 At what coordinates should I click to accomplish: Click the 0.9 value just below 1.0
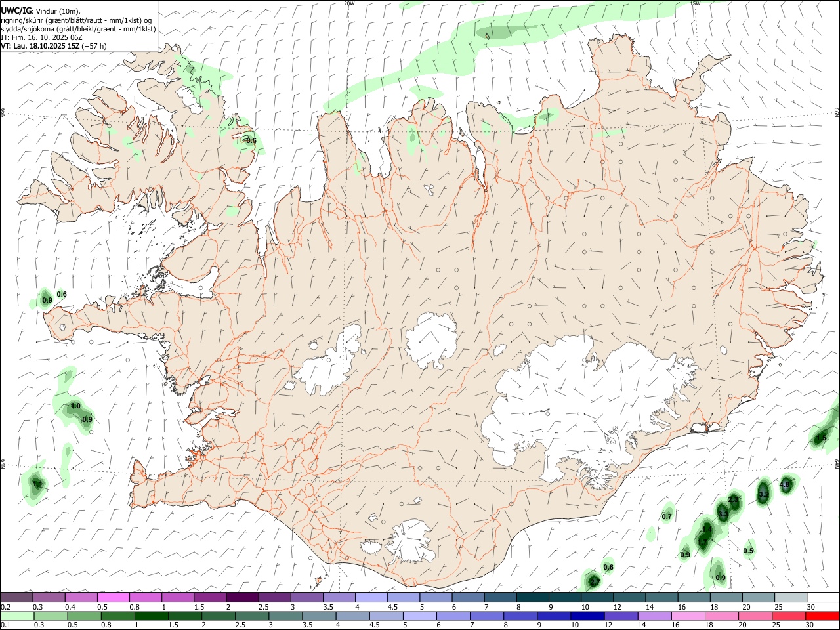[87, 419]
